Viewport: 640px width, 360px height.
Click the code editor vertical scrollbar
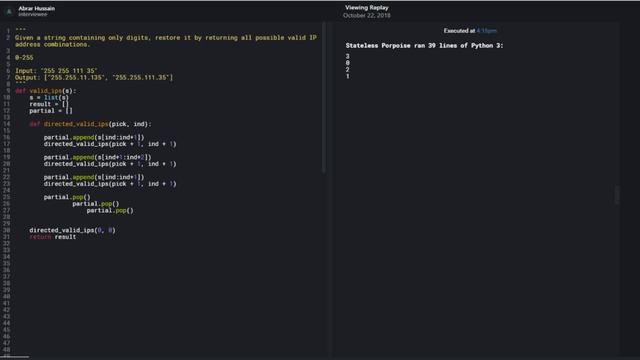coord(324,98)
